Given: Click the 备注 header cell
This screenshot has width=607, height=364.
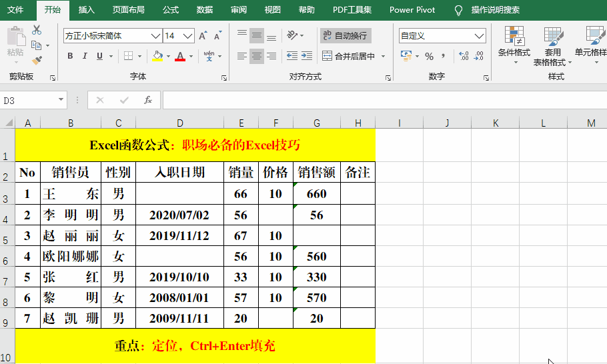Looking at the screenshot, I should pos(358,172).
